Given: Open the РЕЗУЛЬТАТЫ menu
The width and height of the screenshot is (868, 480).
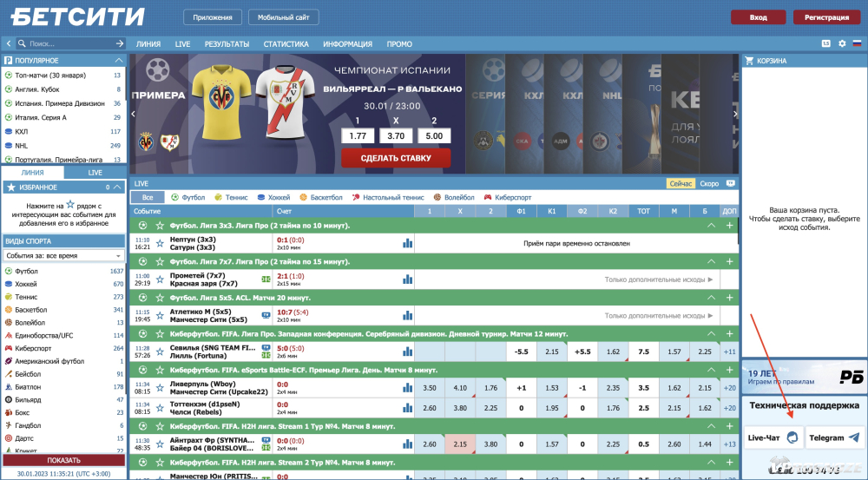Looking at the screenshot, I should point(227,43).
